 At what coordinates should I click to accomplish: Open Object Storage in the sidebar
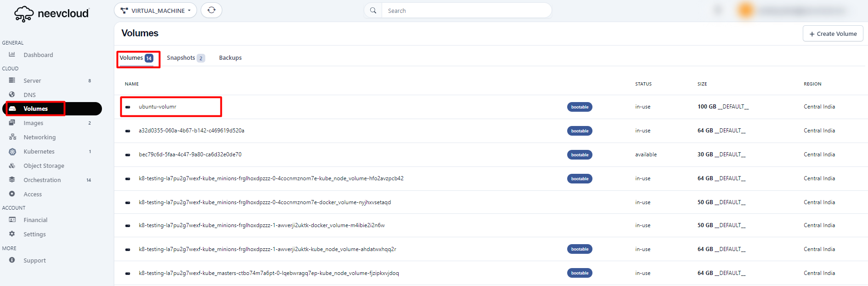pyautogui.click(x=44, y=166)
